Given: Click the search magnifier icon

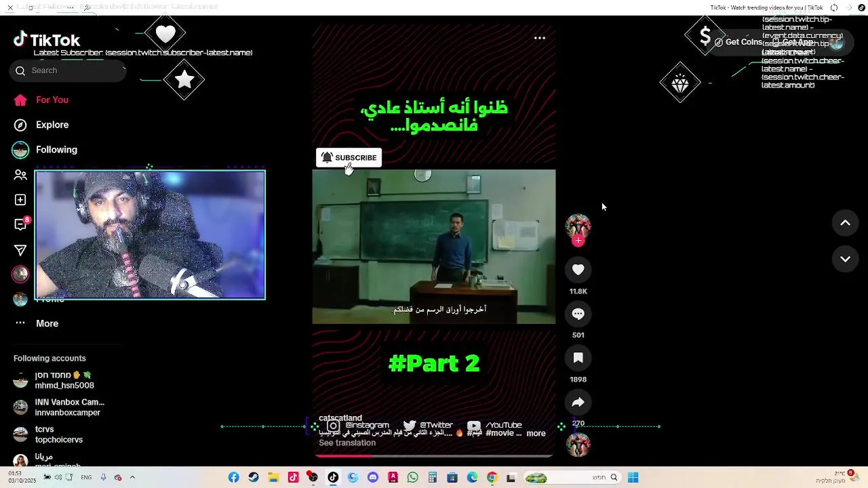Looking at the screenshot, I should pos(20,70).
